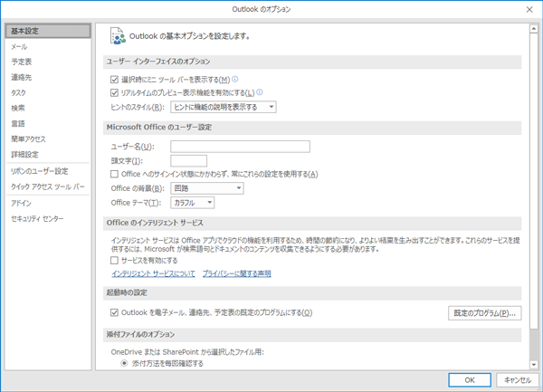This screenshot has width=543, height=392.
Task: Open the 簡単アクセス category
Action: [x=48, y=139]
